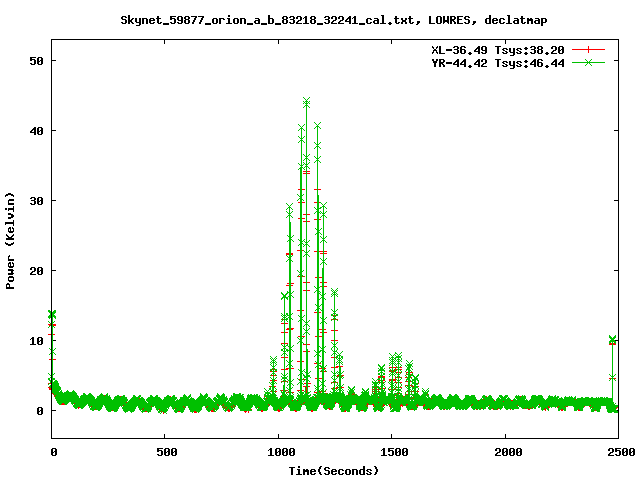640x480 pixels.
Task: Click the x-axis tick label '500'
Action: 167,452
